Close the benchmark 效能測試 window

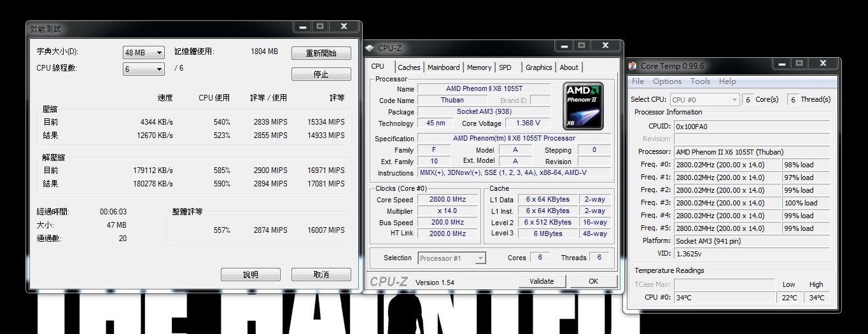(344, 27)
